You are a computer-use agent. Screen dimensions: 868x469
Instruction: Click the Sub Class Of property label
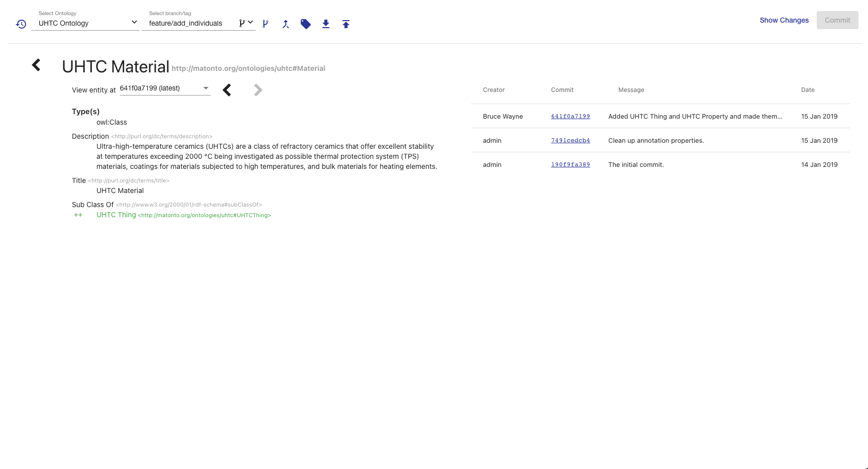92,205
